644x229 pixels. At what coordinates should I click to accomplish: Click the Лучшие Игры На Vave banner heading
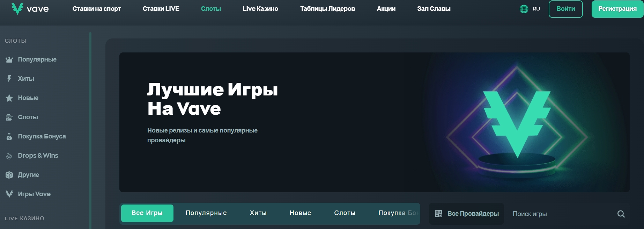point(212,99)
